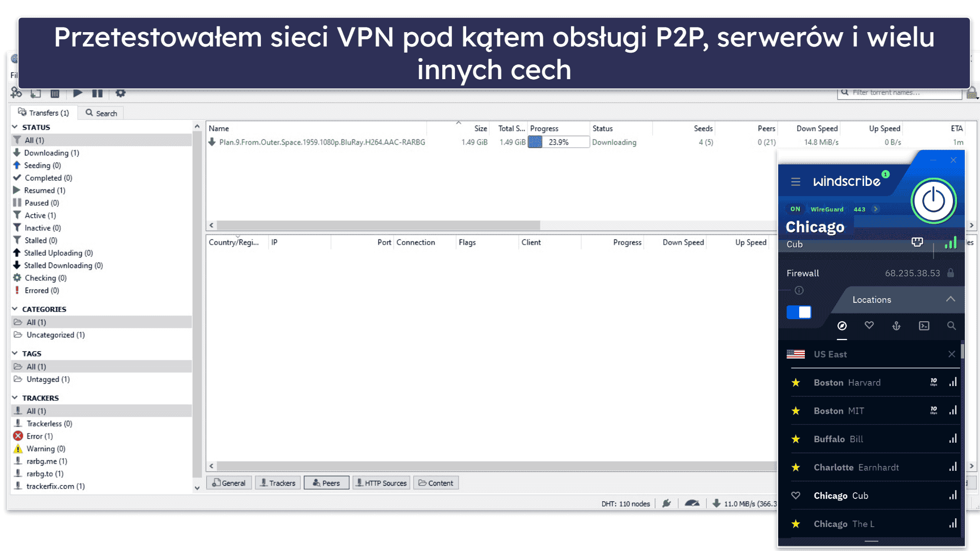Click the Pause toolbar button
Screen dimensions: 980x551
click(97, 93)
